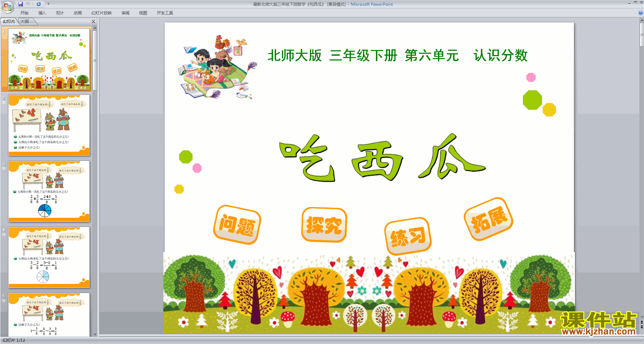
Task: Switch to the 动画 ribbon tab
Action: click(x=77, y=13)
